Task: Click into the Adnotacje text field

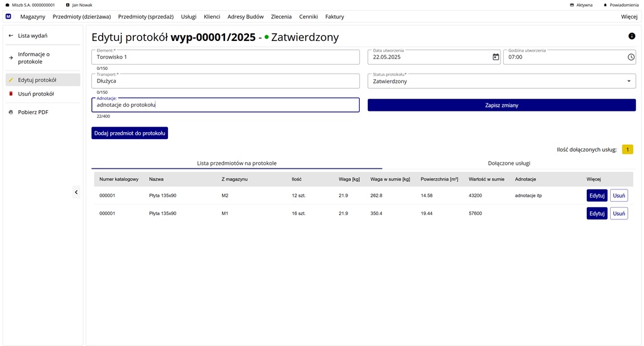Action: pyautogui.click(x=225, y=105)
